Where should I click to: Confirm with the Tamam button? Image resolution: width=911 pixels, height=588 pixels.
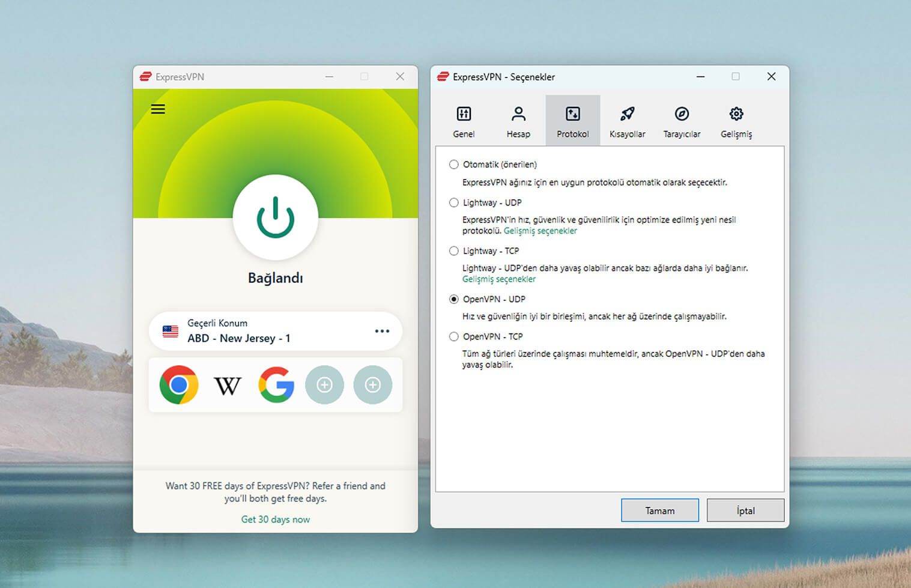point(660,511)
